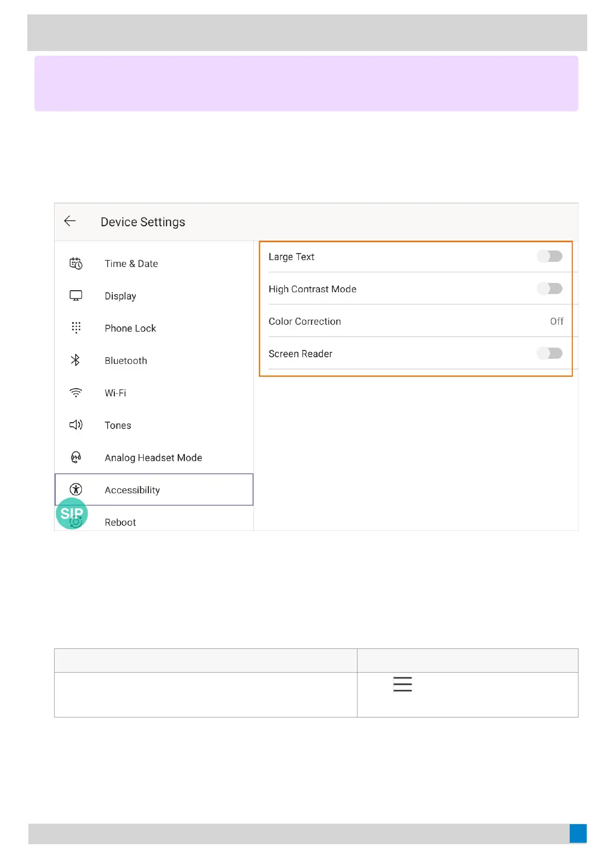Image resolution: width=613 pixels, height=868 pixels.
Task: Click the hamburger menu icon in table
Action: pos(402,684)
